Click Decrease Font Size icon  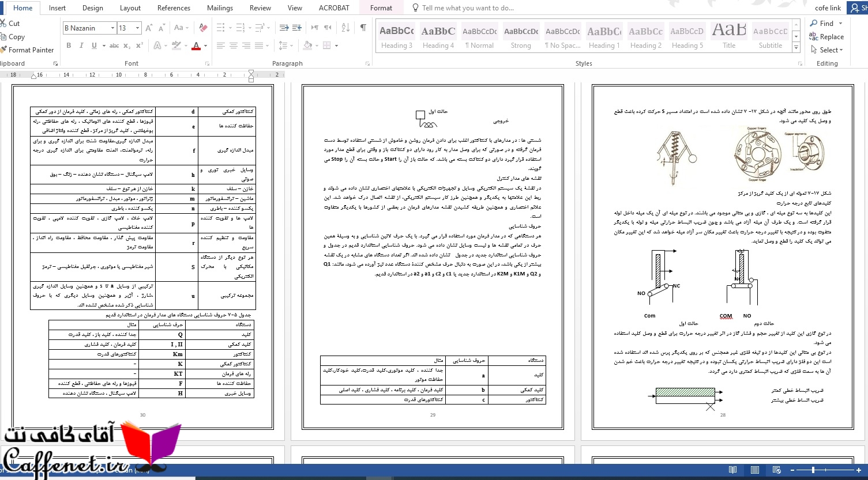(162, 28)
